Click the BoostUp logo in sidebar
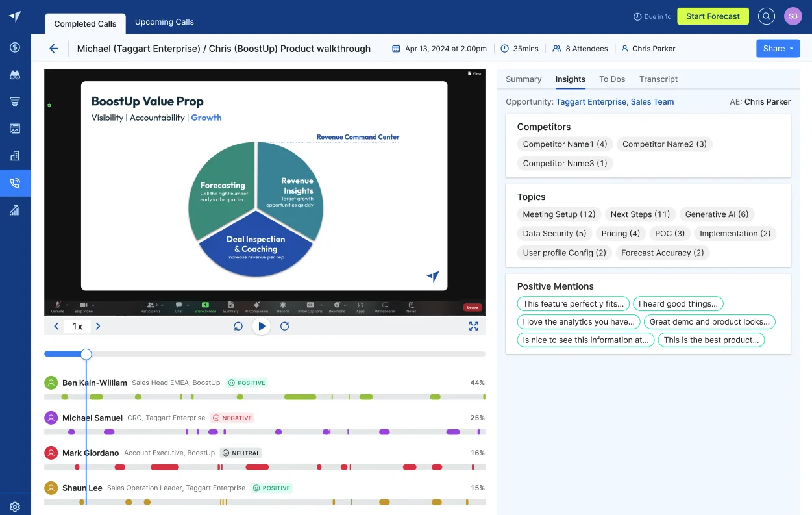Screen dimensions: 812x515 click(x=15, y=16)
